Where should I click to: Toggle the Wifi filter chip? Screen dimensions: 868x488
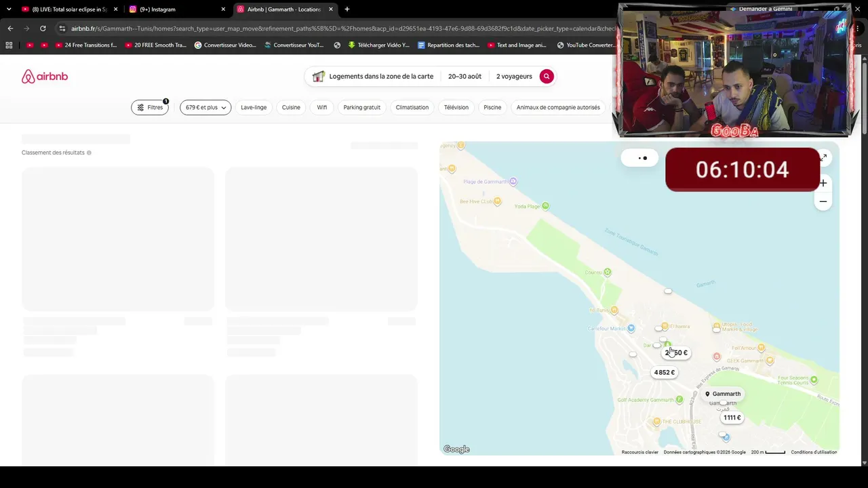point(322,107)
